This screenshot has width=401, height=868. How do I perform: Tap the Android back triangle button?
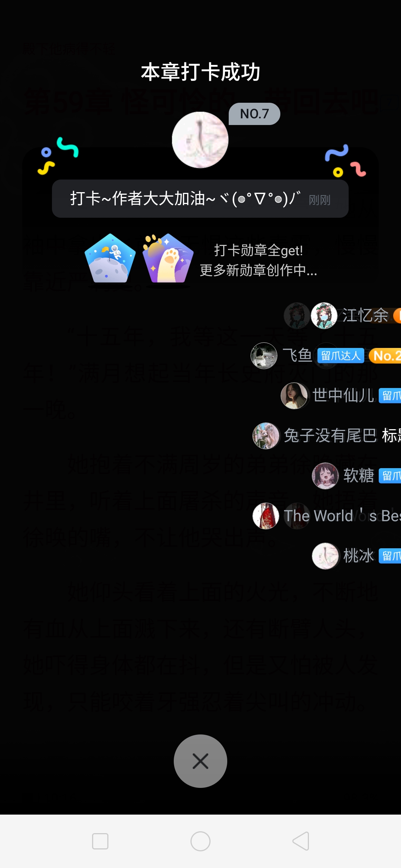click(301, 841)
